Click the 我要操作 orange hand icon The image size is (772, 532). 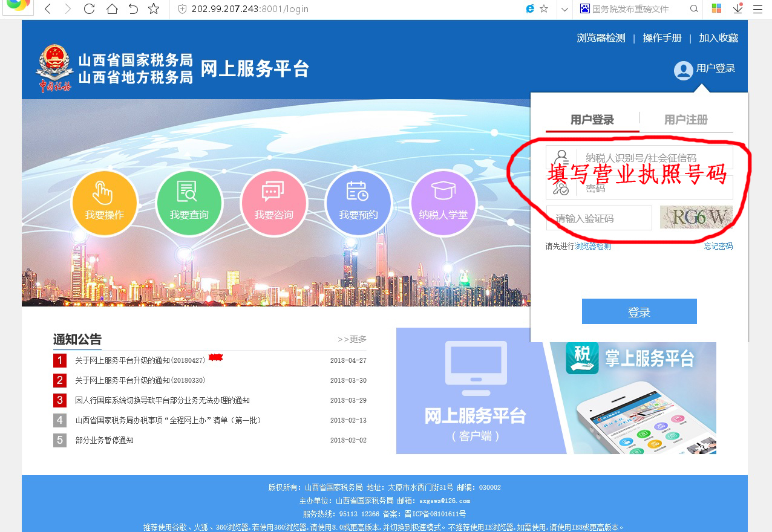(x=104, y=203)
